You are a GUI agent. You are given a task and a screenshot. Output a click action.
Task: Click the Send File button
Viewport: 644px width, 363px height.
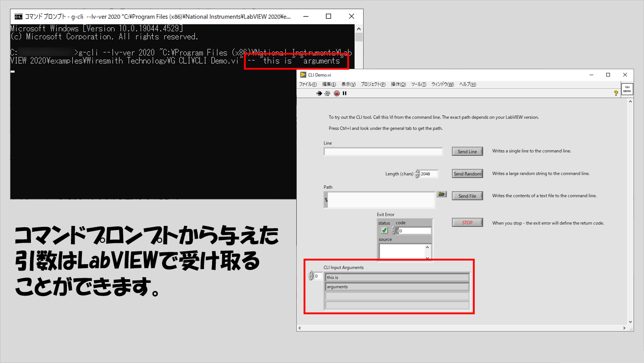(x=467, y=196)
